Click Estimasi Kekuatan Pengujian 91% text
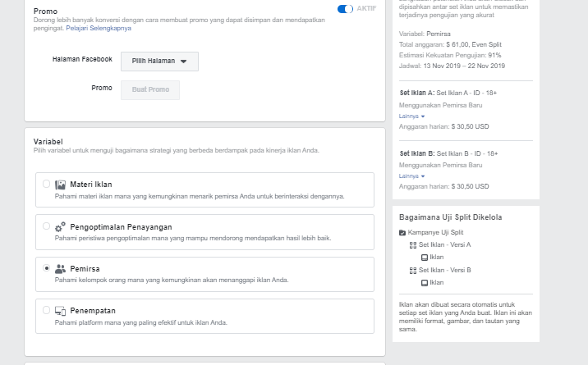The width and height of the screenshot is (588, 365). 450,56
